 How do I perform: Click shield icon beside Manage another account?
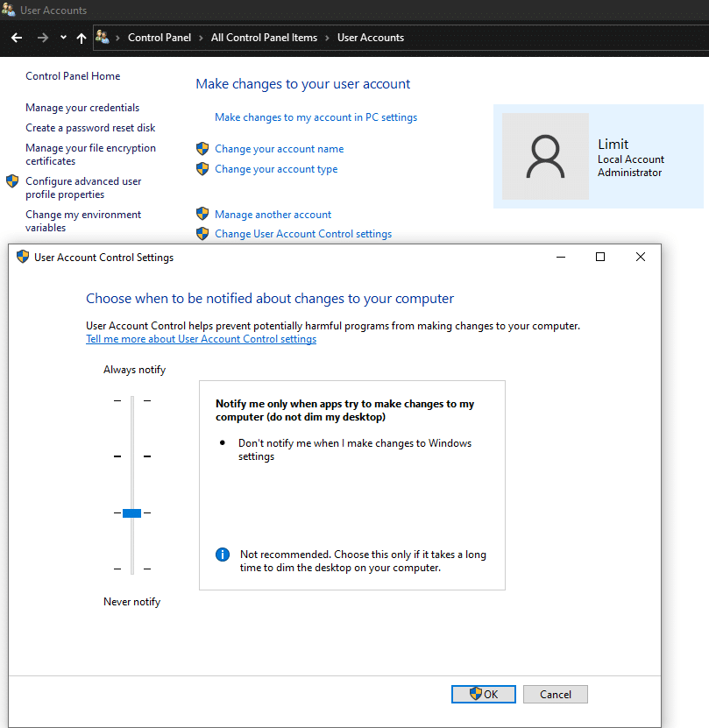pyautogui.click(x=202, y=214)
